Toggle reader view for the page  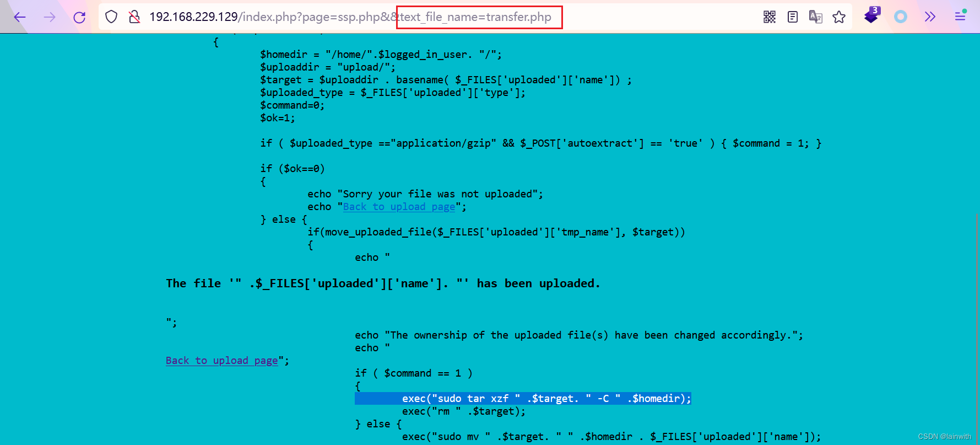tap(793, 17)
